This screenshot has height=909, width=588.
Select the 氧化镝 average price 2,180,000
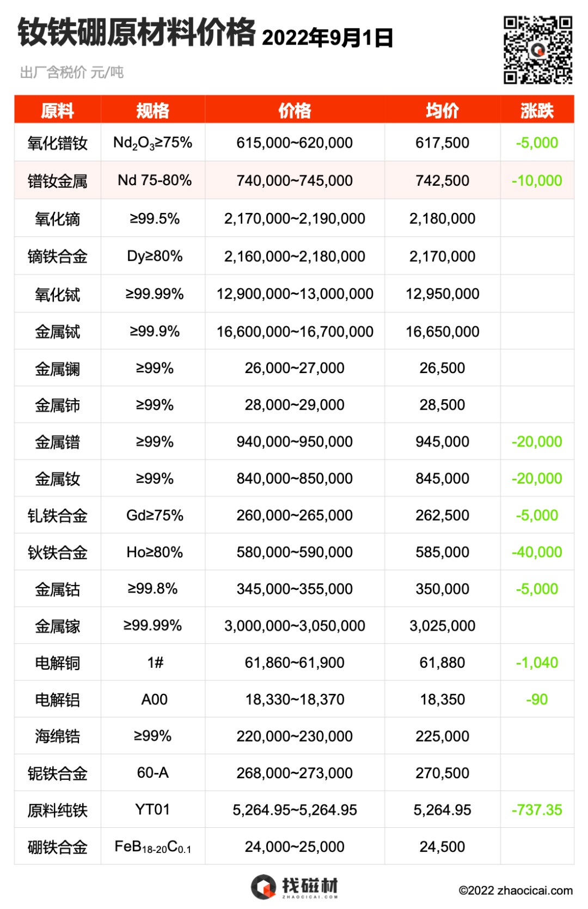point(442,218)
